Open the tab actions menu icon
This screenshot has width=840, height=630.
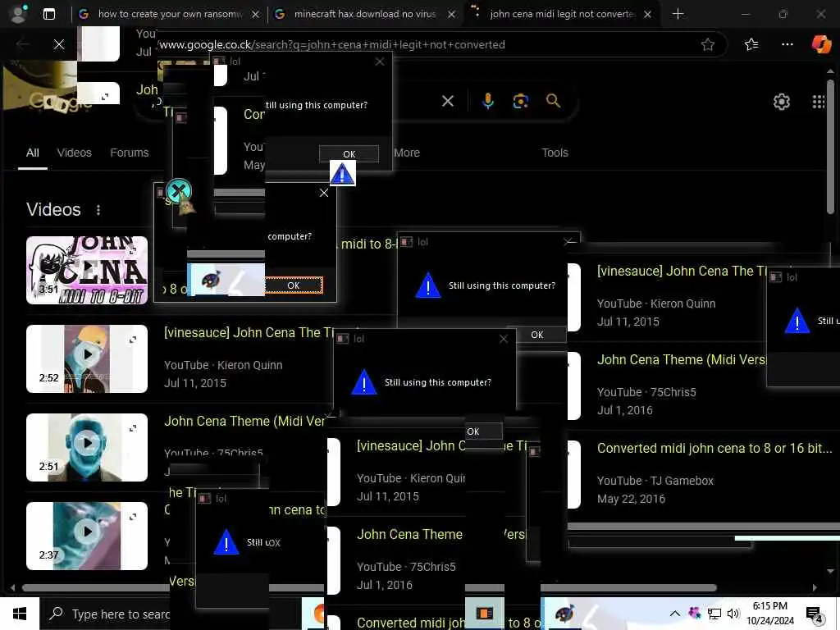tap(48, 14)
